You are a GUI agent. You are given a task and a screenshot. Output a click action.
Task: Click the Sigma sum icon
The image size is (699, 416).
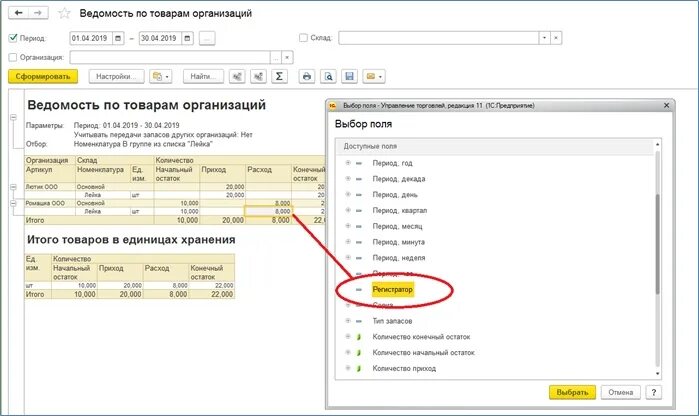[x=279, y=77]
